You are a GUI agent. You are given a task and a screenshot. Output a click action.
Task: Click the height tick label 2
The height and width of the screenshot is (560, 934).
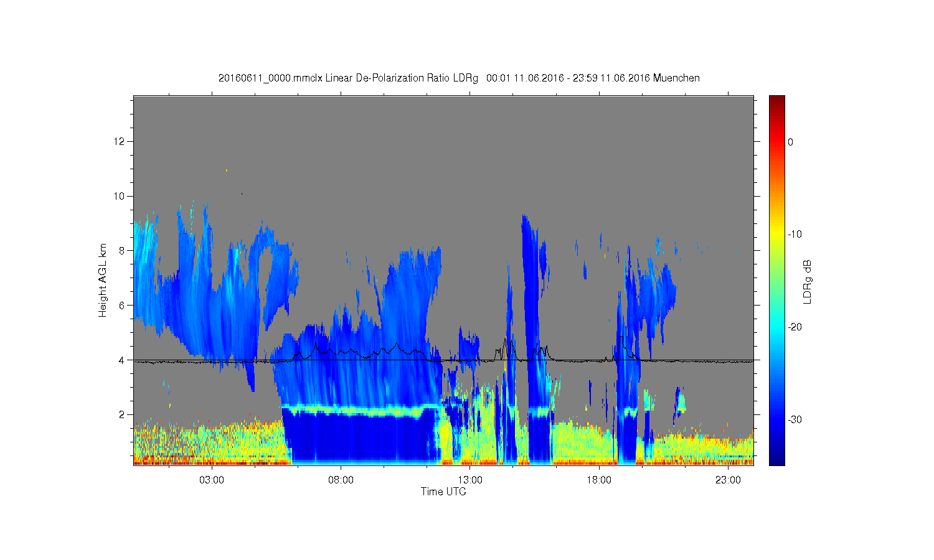click(123, 414)
